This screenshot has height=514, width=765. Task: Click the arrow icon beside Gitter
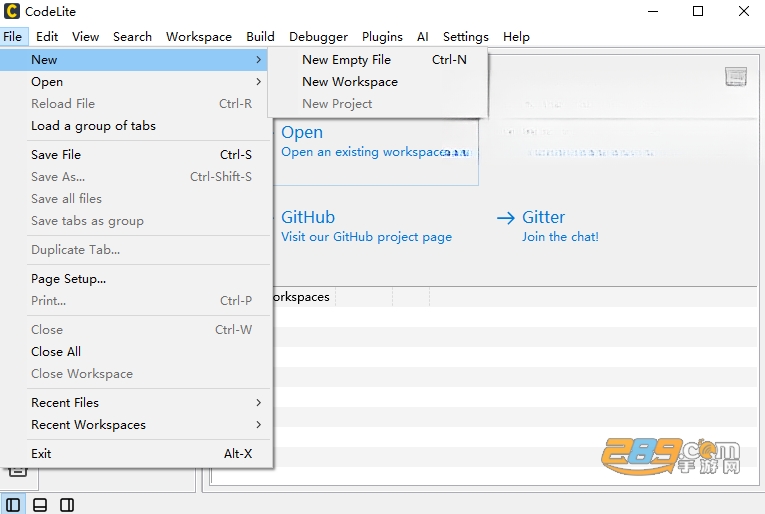point(506,217)
